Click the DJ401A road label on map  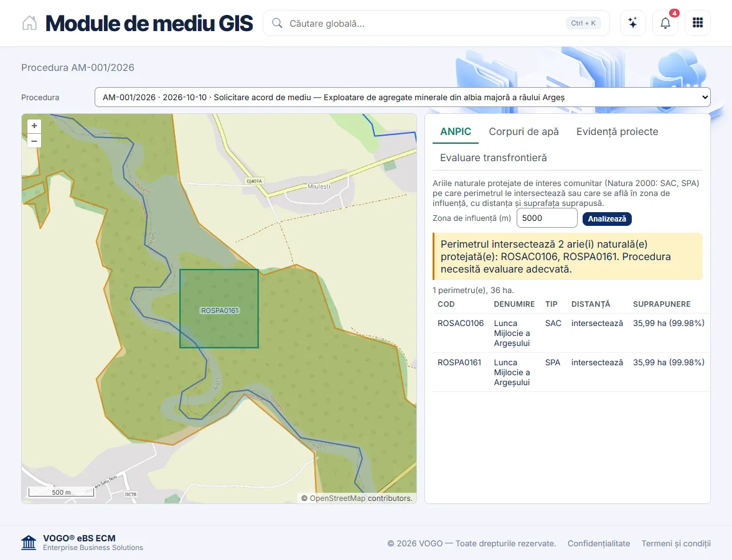click(255, 181)
